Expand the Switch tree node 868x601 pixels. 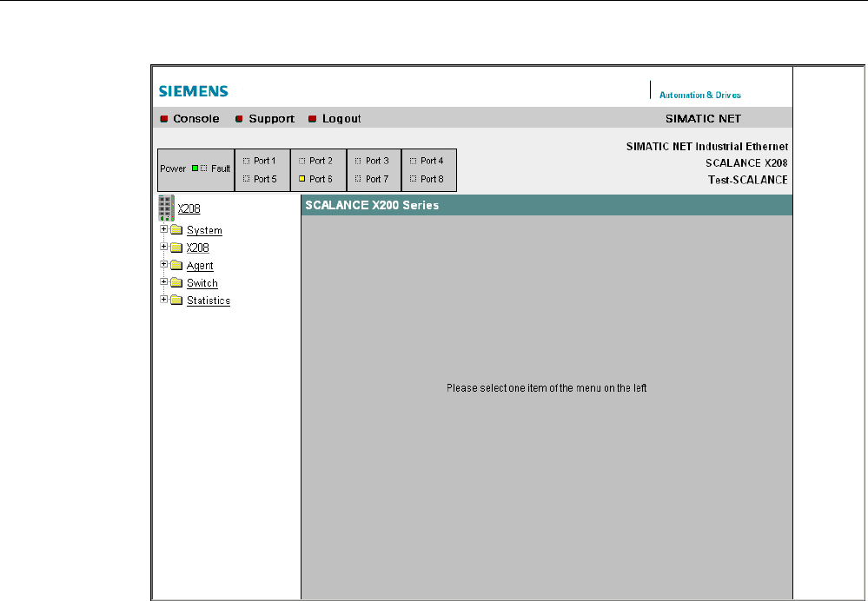coord(164,281)
